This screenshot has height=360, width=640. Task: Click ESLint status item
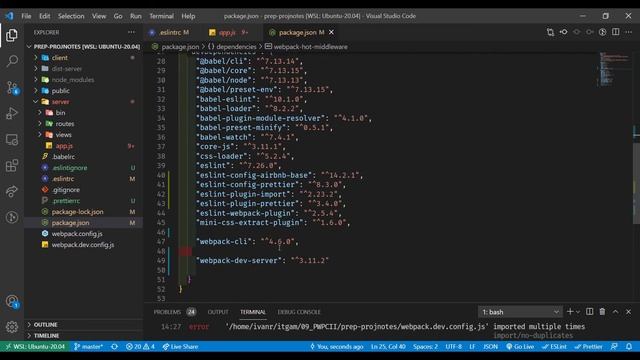(x=554, y=347)
